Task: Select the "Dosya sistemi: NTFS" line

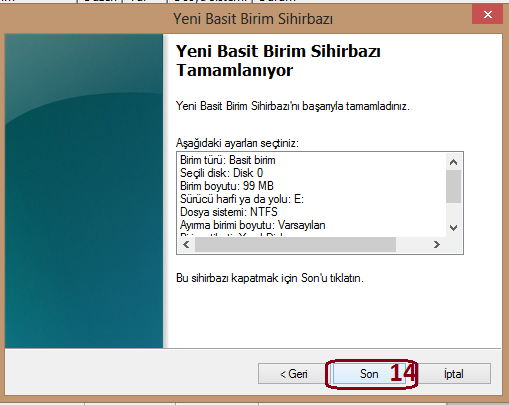Action: point(229,212)
